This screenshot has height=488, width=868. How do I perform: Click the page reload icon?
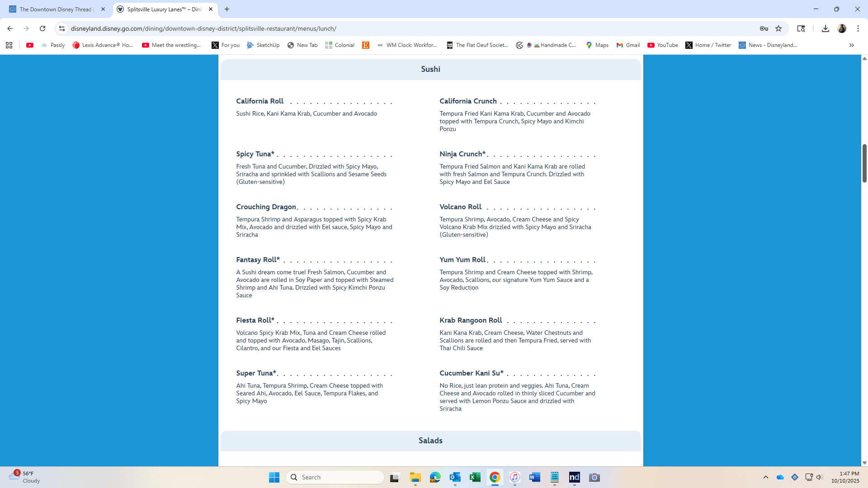click(x=42, y=28)
